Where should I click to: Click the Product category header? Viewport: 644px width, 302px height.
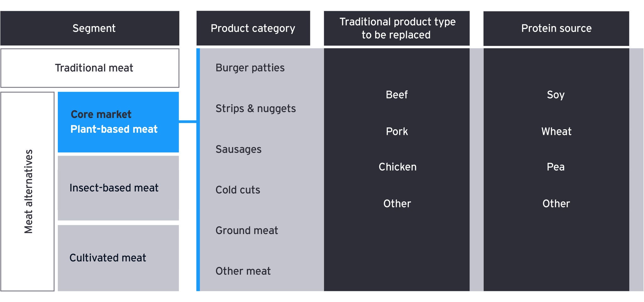(253, 28)
